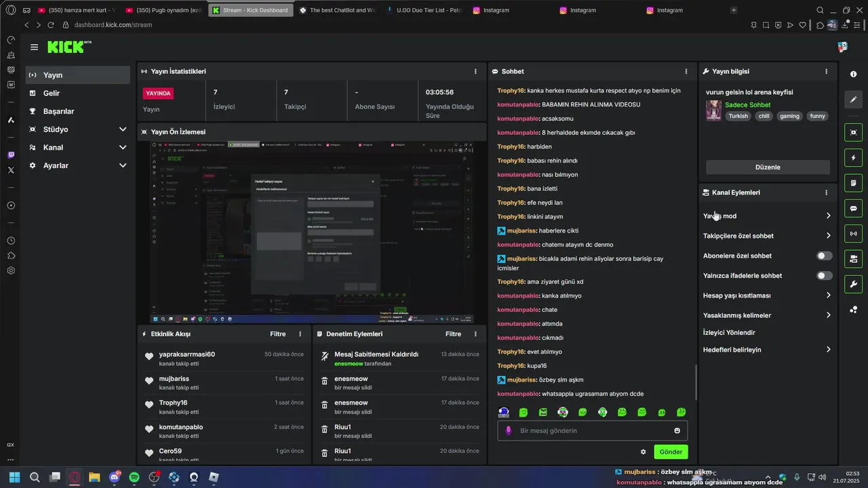
Task: Click the purple microphone icon in chat input
Action: coord(508,430)
